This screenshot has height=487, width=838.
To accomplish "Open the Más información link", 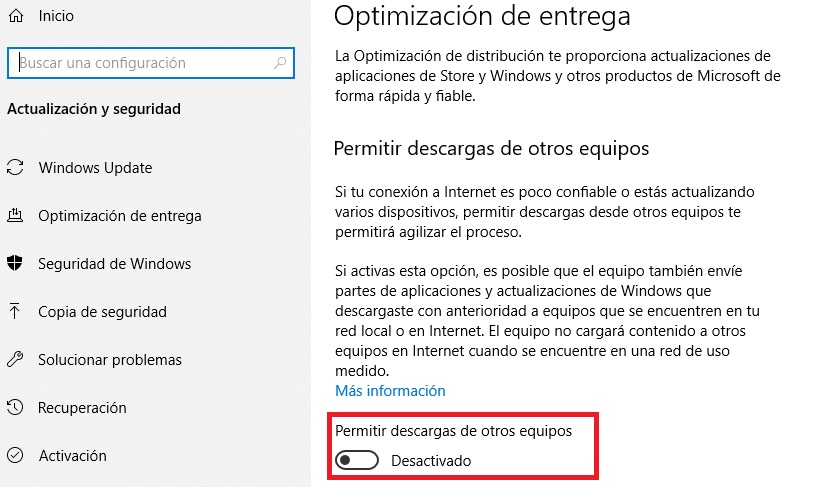I will [390, 390].
